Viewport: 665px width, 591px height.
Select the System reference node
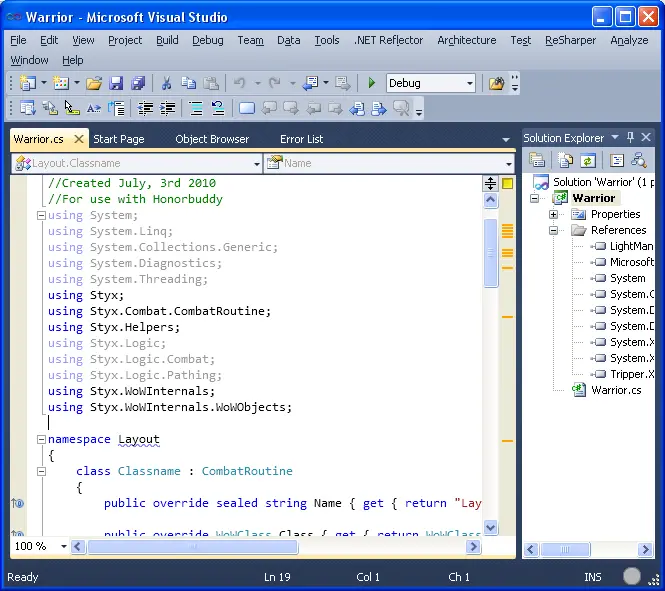coord(628,278)
